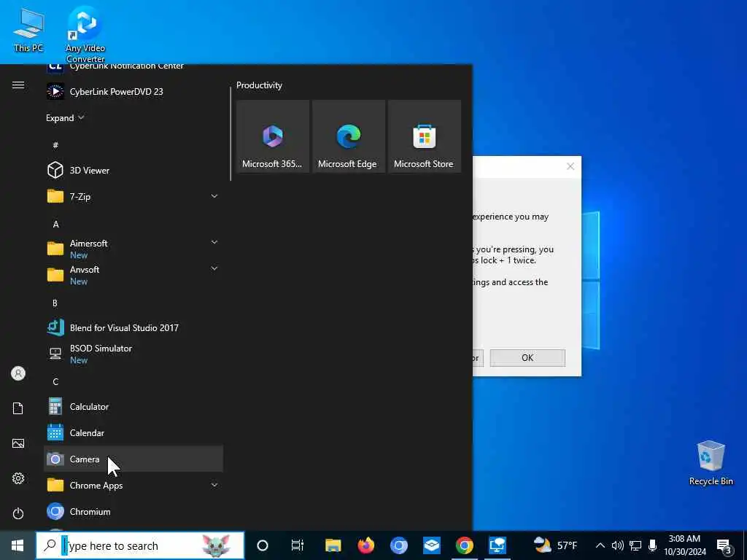Open Google Chrome from the taskbar
The height and width of the screenshot is (560, 747).
(x=465, y=545)
